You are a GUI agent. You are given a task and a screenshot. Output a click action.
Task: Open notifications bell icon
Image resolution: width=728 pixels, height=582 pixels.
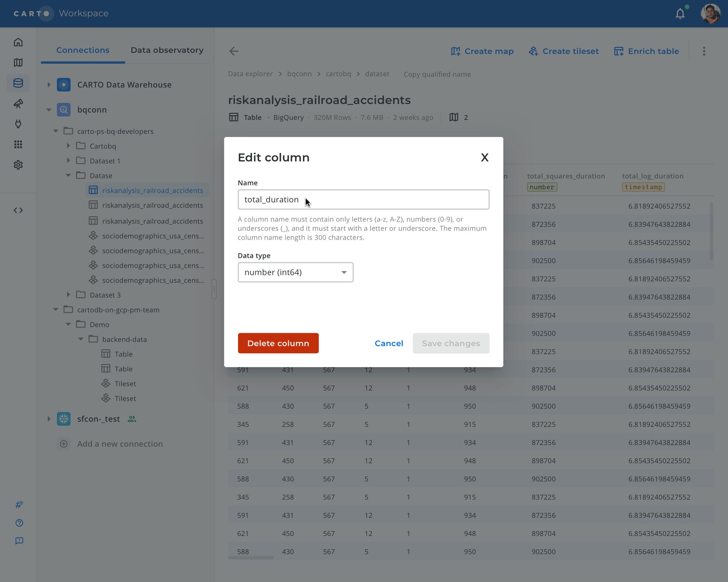pos(680,14)
